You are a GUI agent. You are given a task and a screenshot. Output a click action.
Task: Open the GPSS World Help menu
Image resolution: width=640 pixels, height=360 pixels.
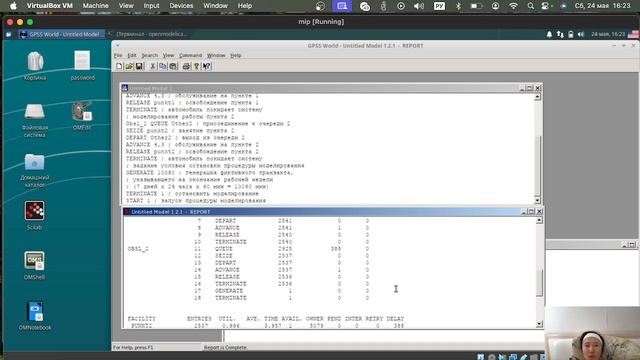pos(236,55)
